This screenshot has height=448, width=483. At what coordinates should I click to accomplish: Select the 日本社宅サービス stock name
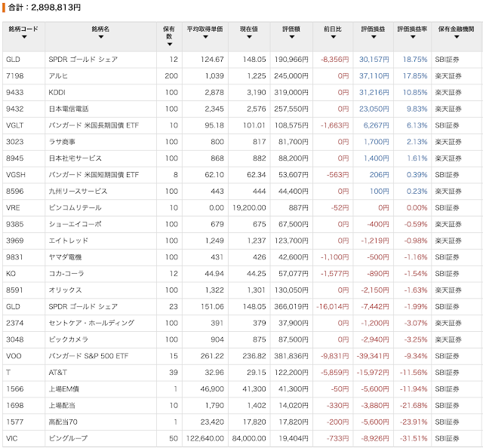click(x=75, y=158)
